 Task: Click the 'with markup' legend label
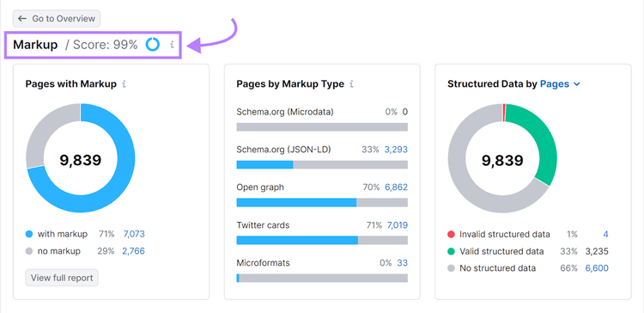[63, 234]
